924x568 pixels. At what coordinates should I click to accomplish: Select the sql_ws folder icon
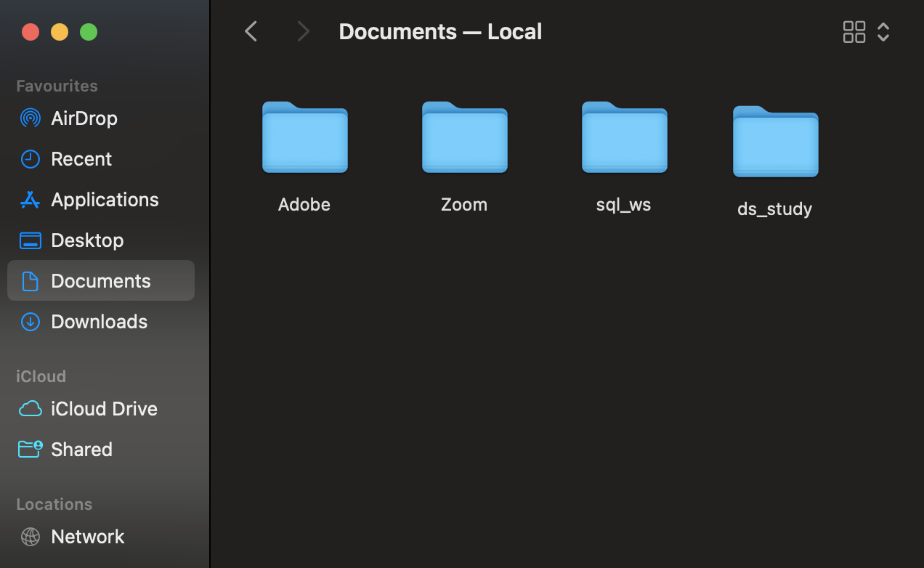pos(625,137)
